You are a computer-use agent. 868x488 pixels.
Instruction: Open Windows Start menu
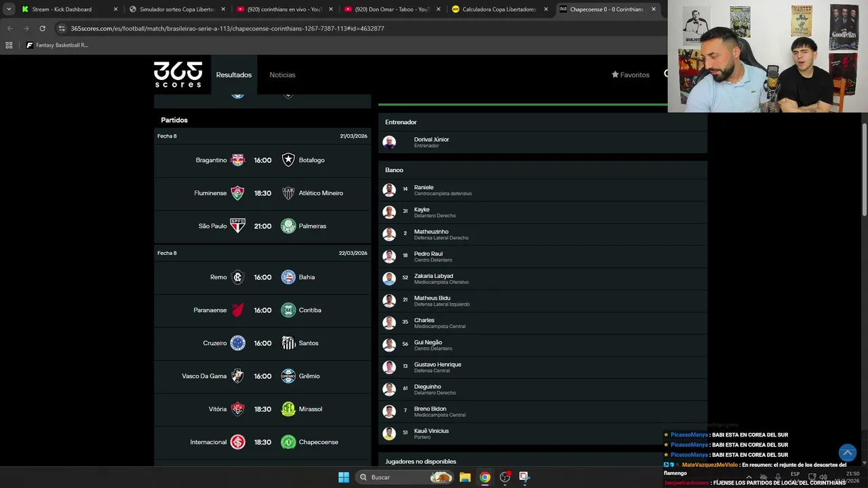[344, 477]
